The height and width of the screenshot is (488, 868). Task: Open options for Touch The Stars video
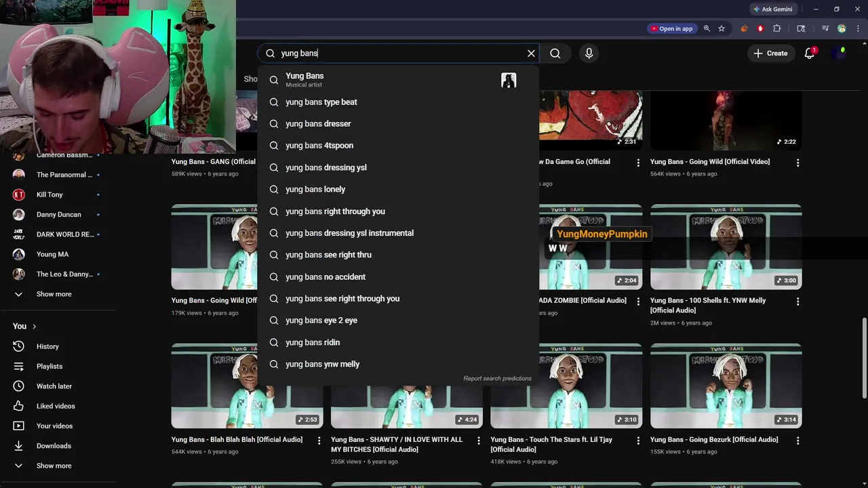tap(638, 441)
